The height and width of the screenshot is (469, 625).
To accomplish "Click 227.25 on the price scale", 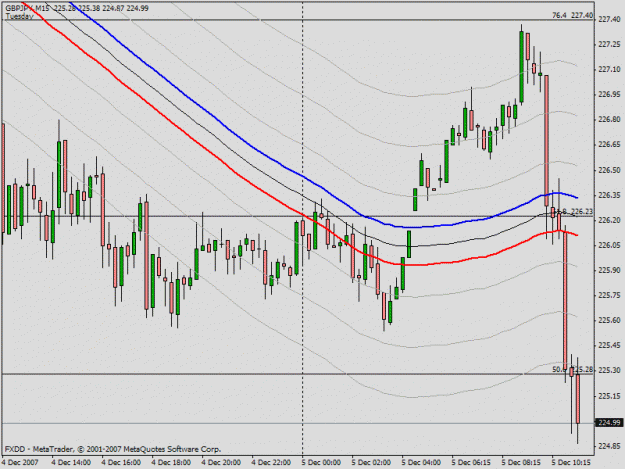I will point(609,44).
